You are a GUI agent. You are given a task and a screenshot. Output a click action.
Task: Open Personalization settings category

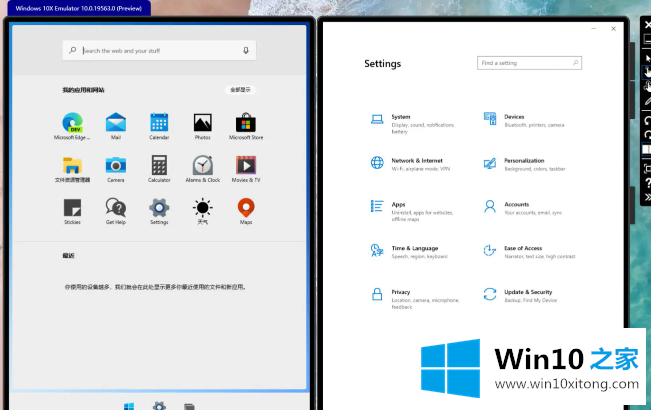(x=524, y=163)
